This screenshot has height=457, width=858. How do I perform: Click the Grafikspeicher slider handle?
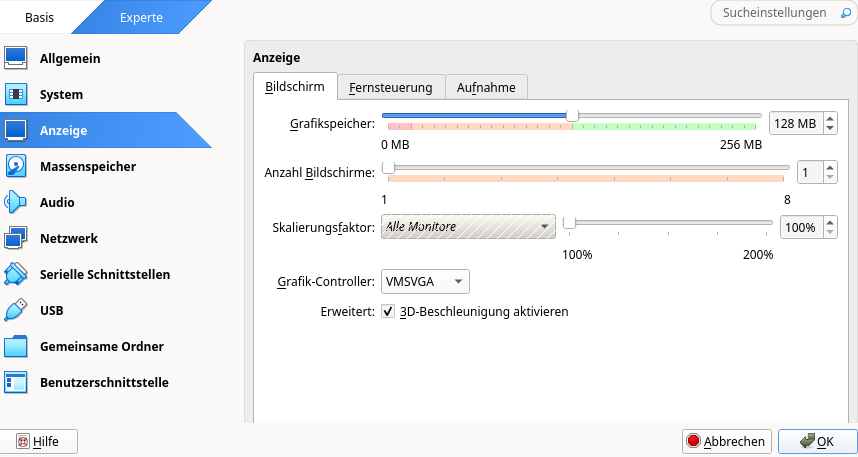572,115
